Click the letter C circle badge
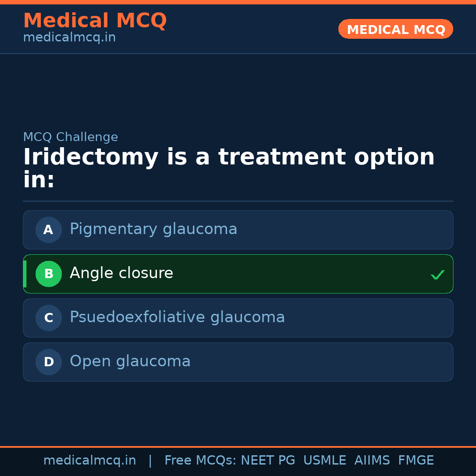The image size is (476, 476). tap(48, 318)
